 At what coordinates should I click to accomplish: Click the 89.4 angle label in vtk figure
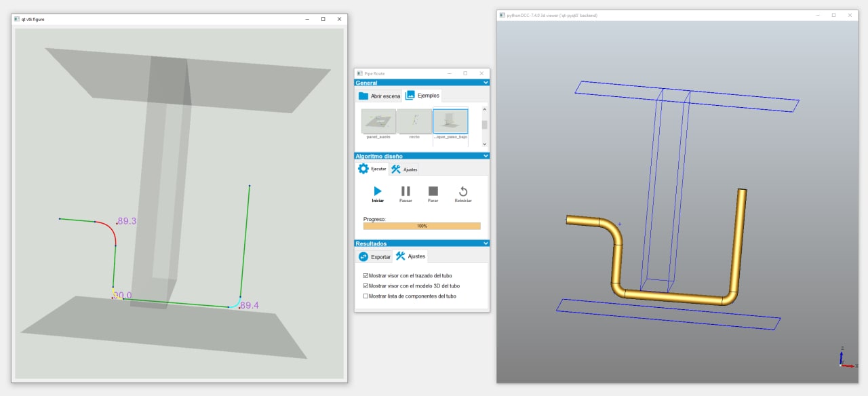[250, 305]
